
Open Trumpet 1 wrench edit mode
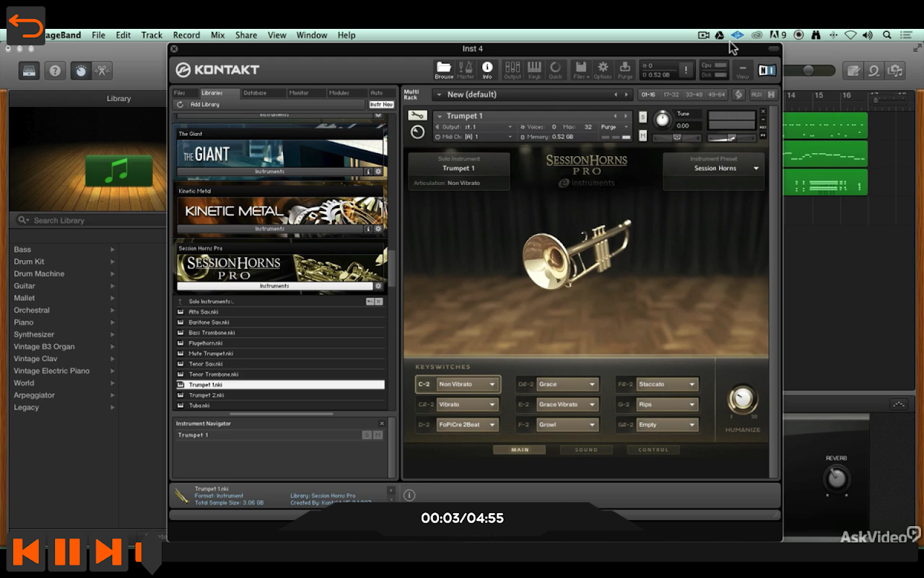pyautogui.click(x=417, y=116)
